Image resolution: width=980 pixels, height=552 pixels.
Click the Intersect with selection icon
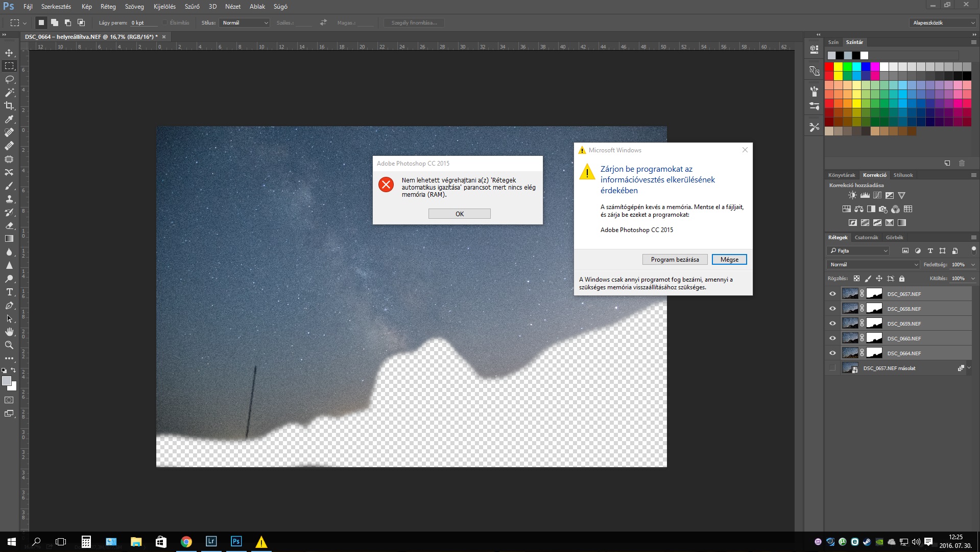(81, 22)
